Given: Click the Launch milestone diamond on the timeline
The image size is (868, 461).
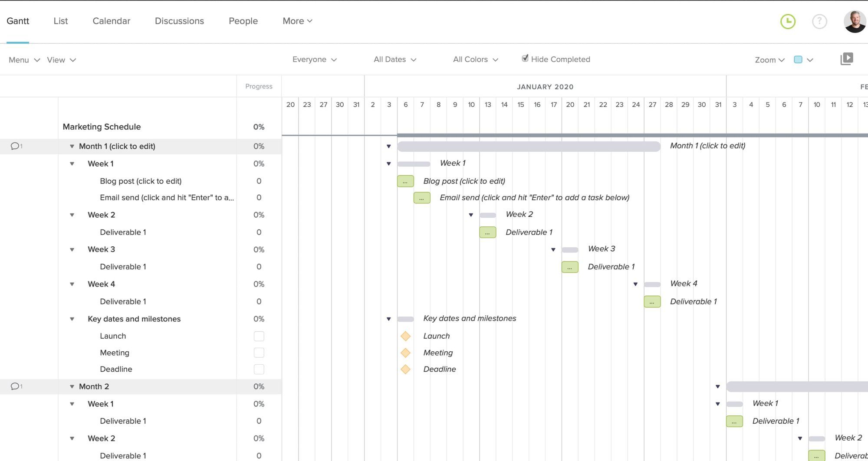Looking at the screenshot, I should (x=405, y=336).
